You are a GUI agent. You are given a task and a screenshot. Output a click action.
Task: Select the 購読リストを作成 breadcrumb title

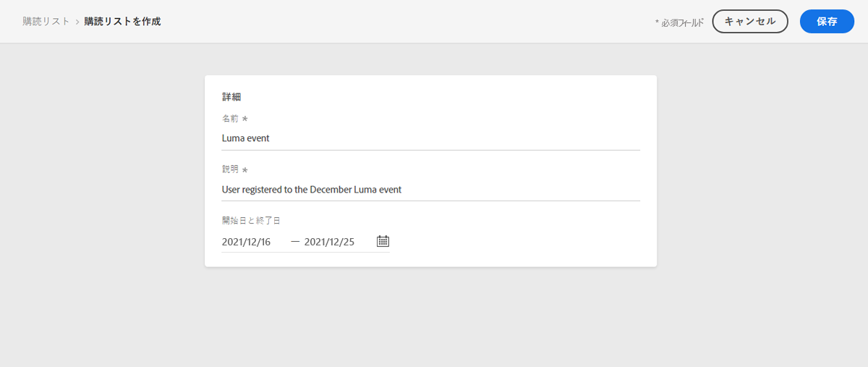pos(122,22)
